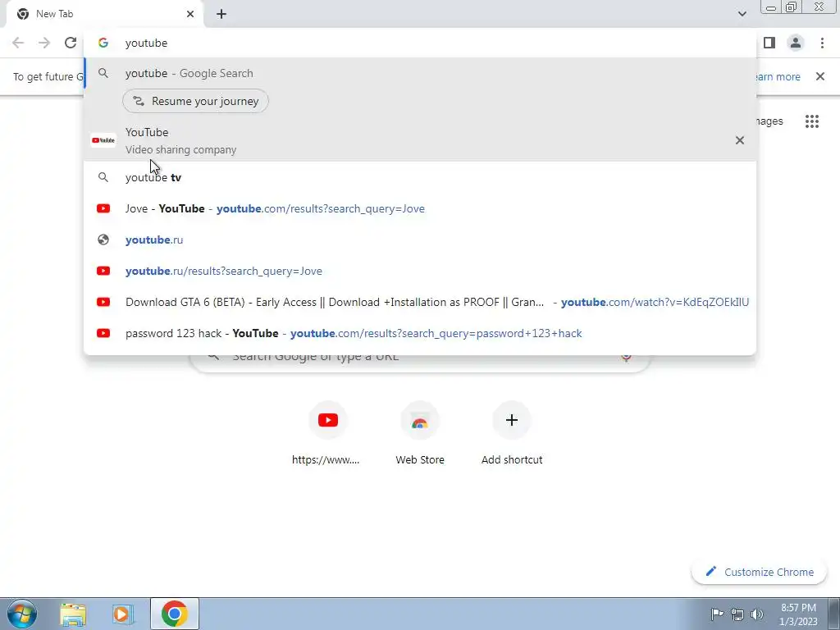Open the Chrome three-dot menu
Screen dimensions: 840x630
pyautogui.click(x=822, y=43)
